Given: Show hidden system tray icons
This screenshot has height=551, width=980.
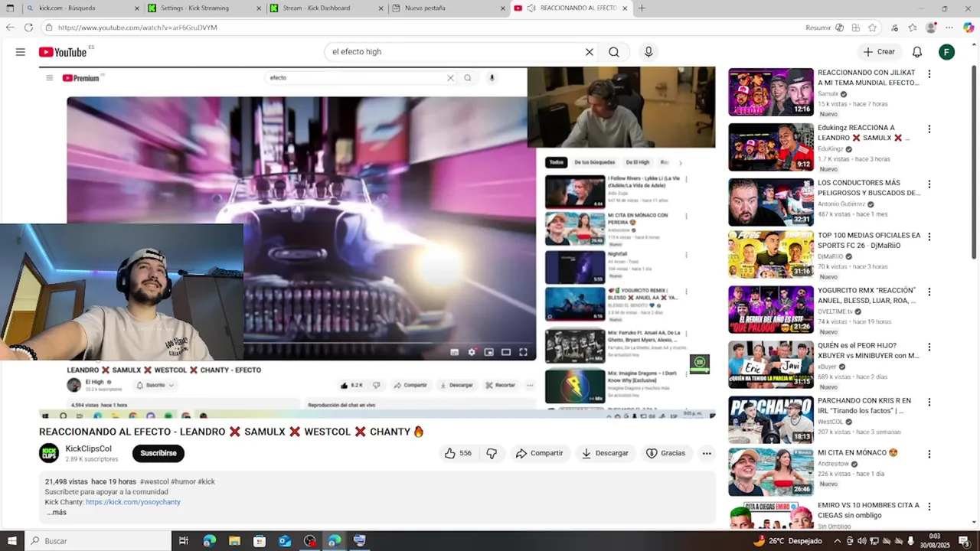Looking at the screenshot, I should click(837, 541).
